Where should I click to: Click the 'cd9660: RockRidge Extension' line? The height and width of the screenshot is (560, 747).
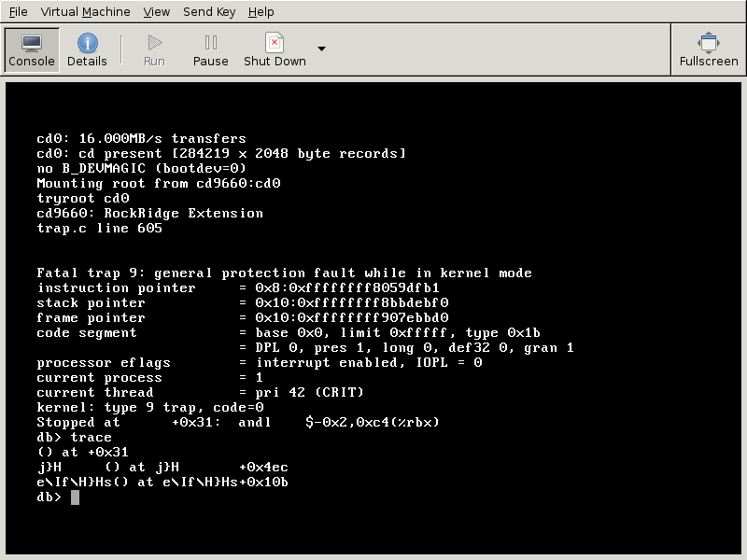pos(149,214)
